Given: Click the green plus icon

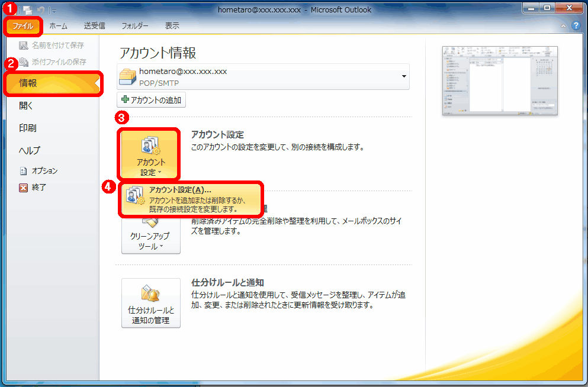Looking at the screenshot, I should click(x=126, y=99).
